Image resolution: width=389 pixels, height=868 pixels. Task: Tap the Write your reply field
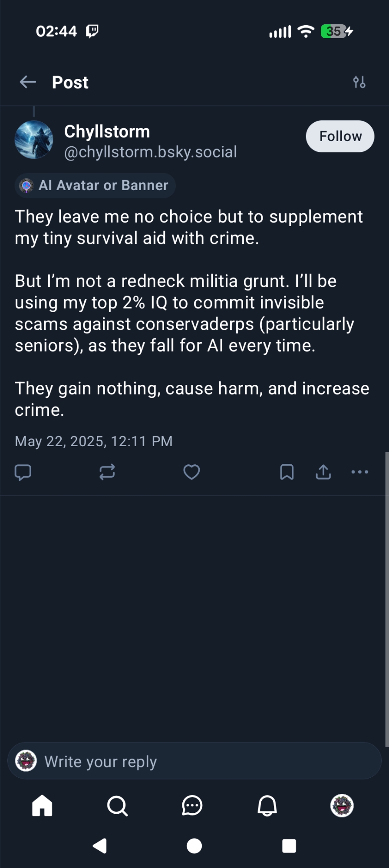194,761
